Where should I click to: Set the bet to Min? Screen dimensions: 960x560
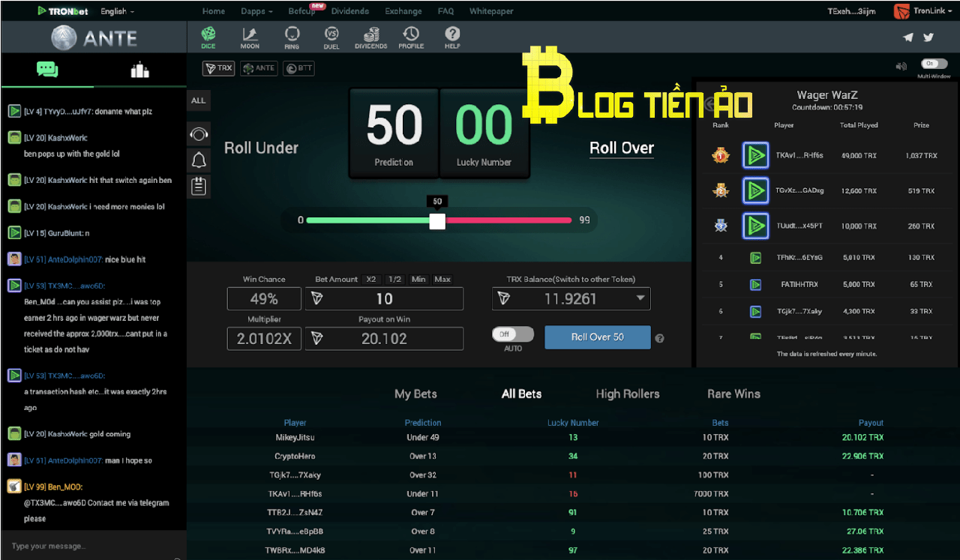[x=418, y=280]
